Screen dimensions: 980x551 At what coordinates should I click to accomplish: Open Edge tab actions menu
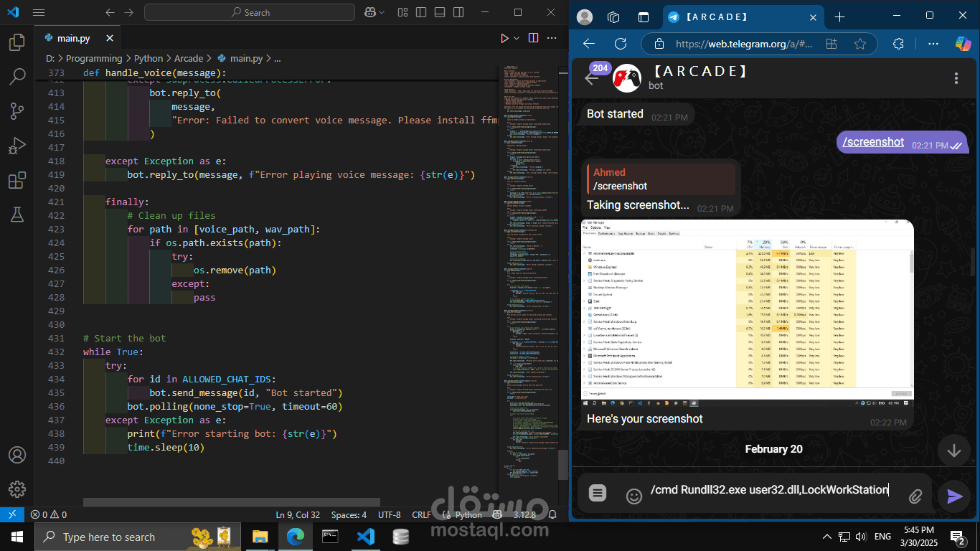click(643, 17)
